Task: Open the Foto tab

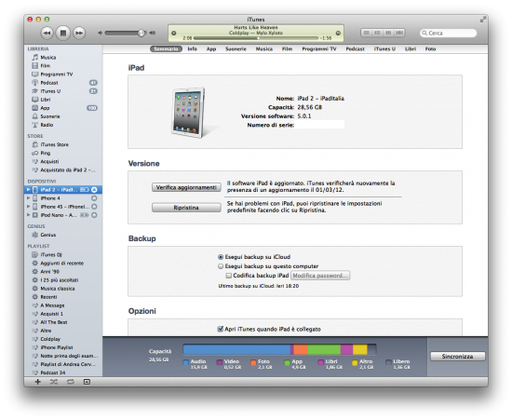Action: click(430, 49)
